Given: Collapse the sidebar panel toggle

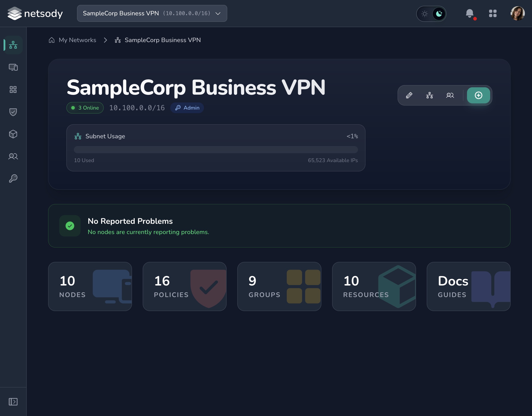Looking at the screenshot, I should click(13, 402).
